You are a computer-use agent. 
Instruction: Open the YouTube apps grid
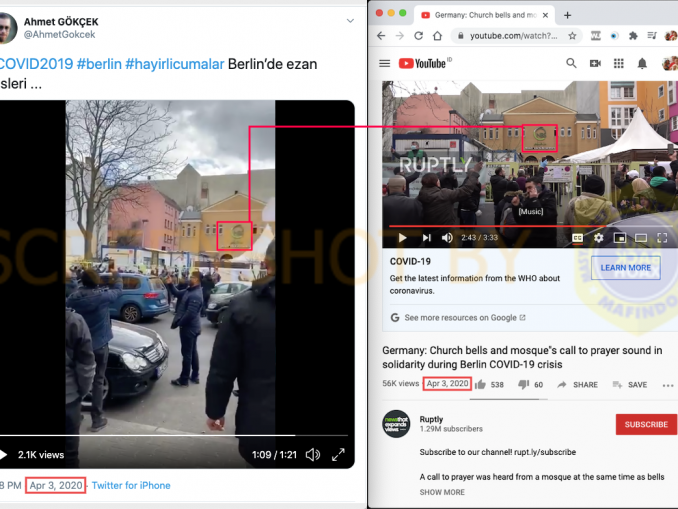point(619,64)
